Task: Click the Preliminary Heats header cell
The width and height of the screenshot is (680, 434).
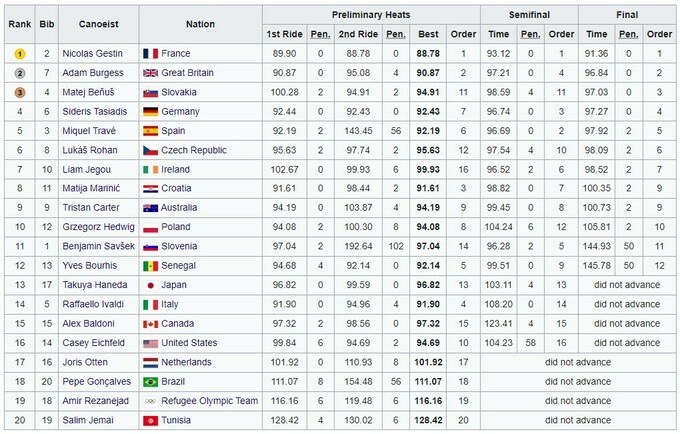Action: [x=371, y=15]
